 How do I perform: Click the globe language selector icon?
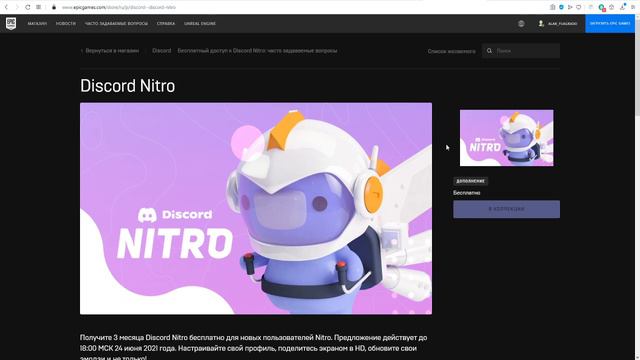point(521,24)
